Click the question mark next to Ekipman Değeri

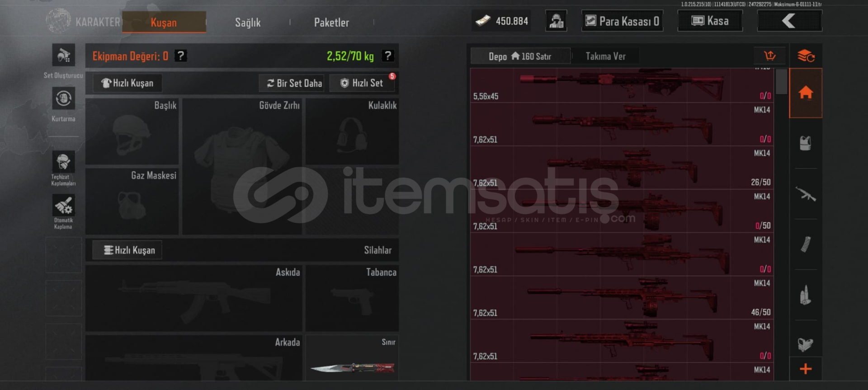[x=181, y=56]
